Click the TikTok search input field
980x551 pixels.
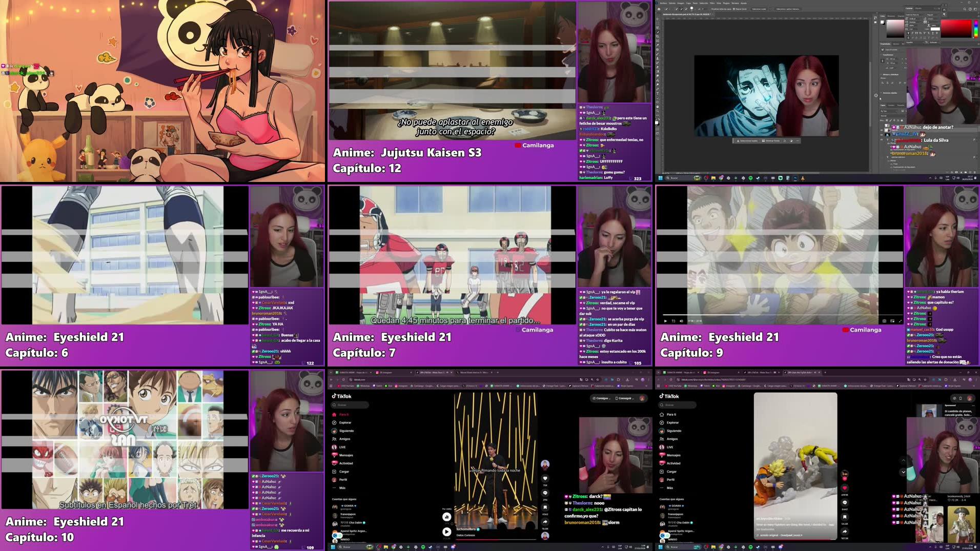point(678,405)
